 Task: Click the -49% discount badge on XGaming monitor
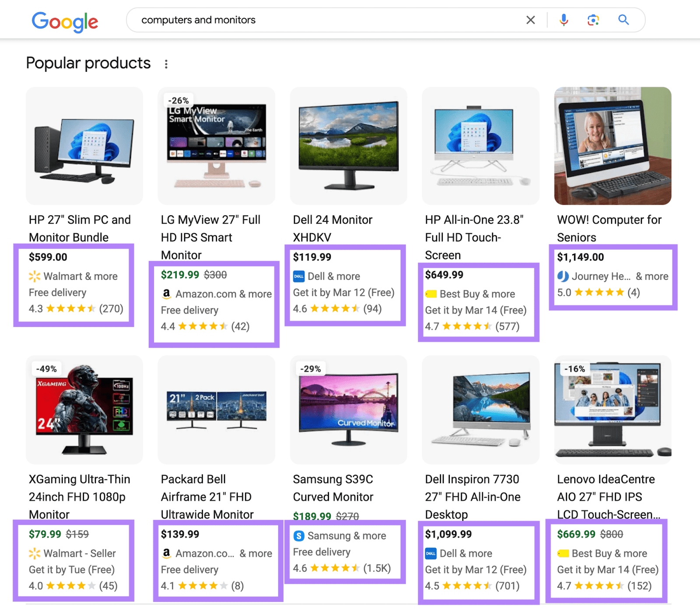[46, 369]
